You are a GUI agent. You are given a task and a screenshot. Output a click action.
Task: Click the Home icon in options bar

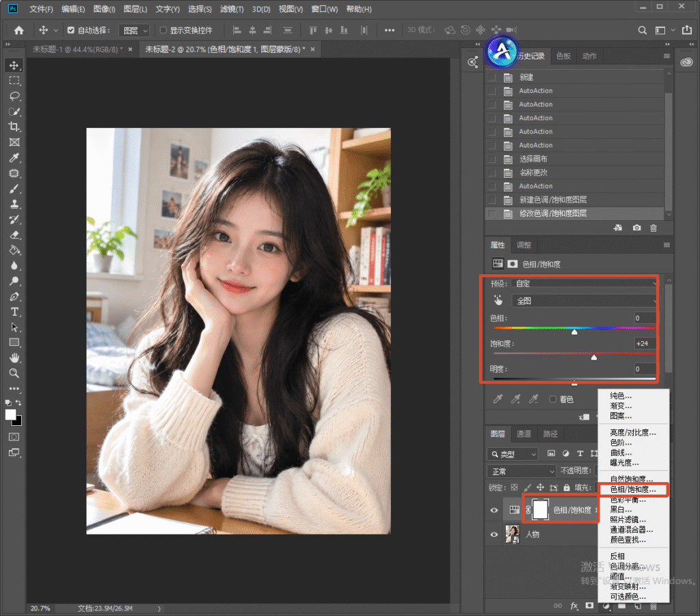point(18,30)
